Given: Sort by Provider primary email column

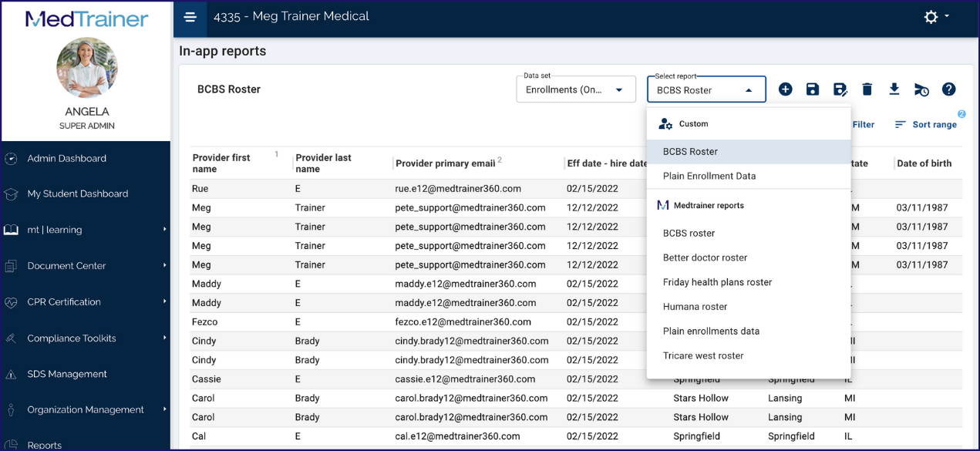Looking at the screenshot, I should coord(446,163).
